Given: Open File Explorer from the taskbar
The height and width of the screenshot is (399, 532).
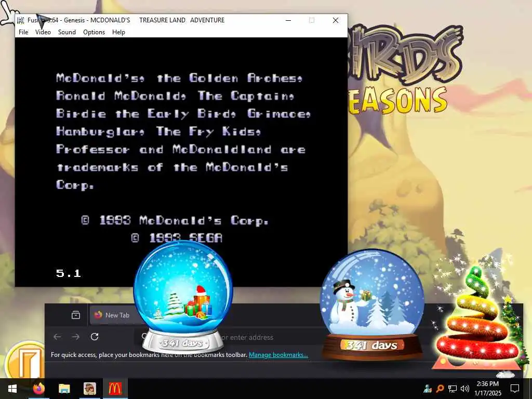Looking at the screenshot, I should click(x=64, y=389).
